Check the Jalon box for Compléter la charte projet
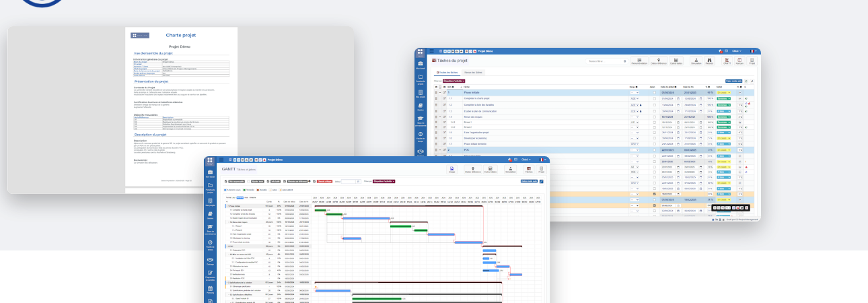Screen dimensions: 868x303 coord(655,98)
